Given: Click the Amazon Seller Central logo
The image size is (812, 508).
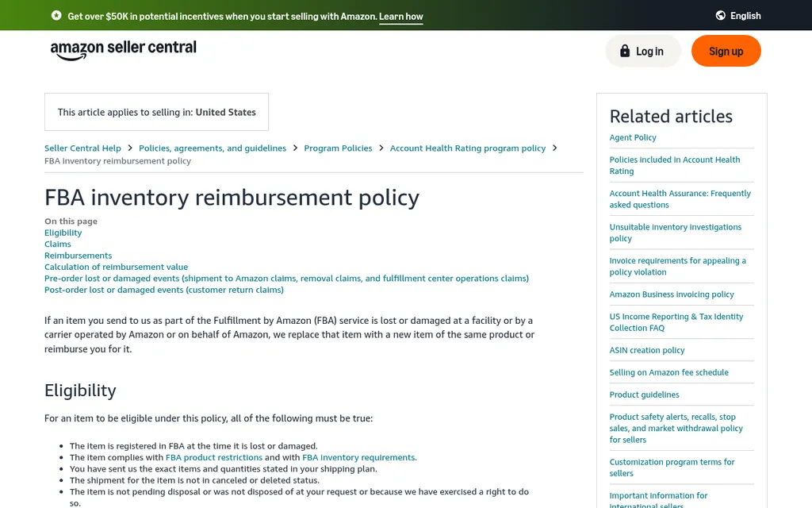Looking at the screenshot, I should click(123, 50).
